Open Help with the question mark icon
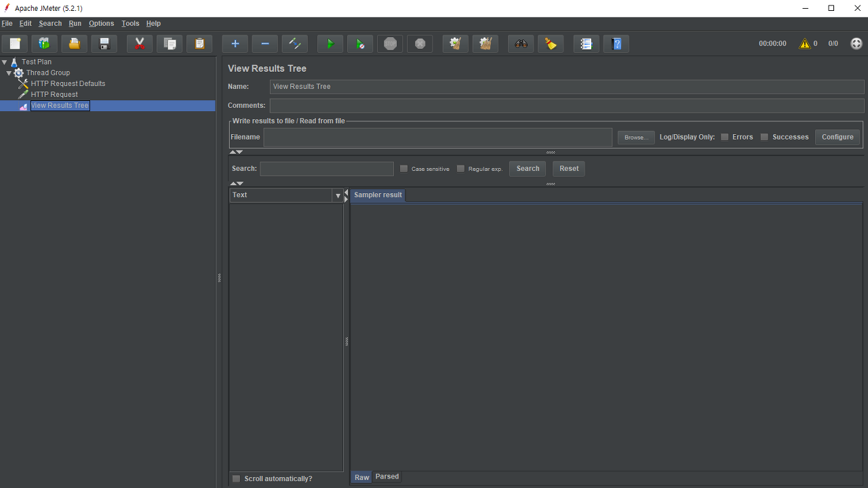The image size is (868, 488). coord(616,44)
